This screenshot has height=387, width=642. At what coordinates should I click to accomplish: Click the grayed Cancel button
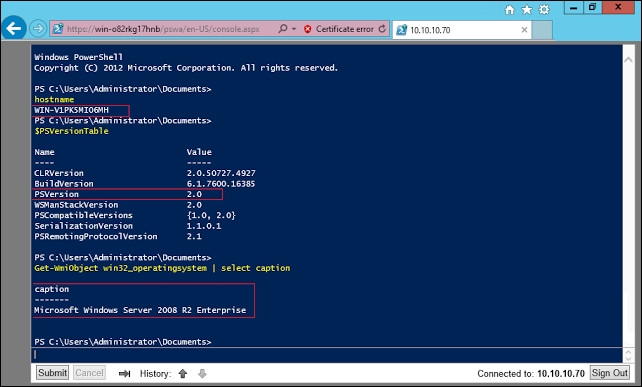tap(89, 373)
